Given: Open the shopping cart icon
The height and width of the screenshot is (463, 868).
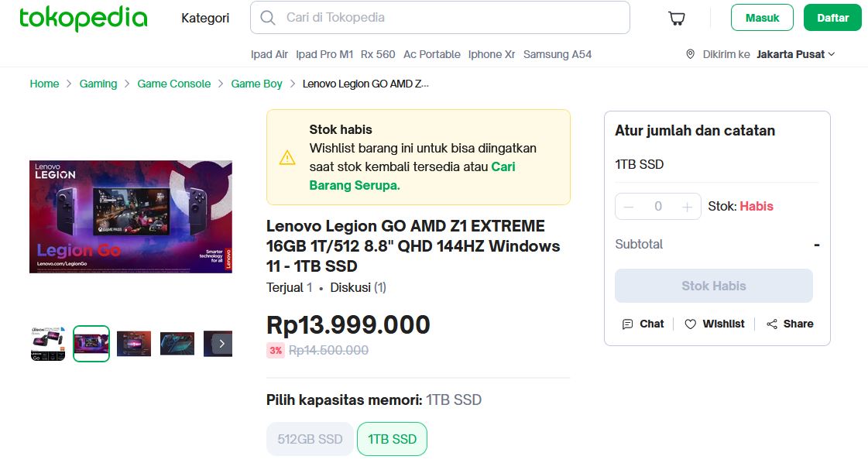Looking at the screenshot, I should [677, 18].
